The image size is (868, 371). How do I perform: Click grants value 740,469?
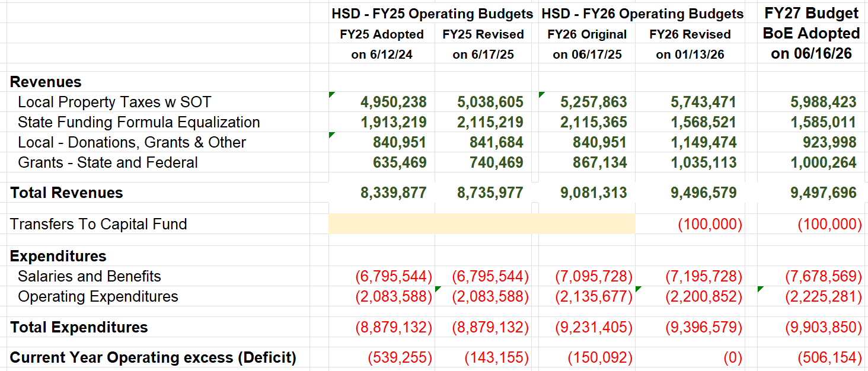(496, 162)
